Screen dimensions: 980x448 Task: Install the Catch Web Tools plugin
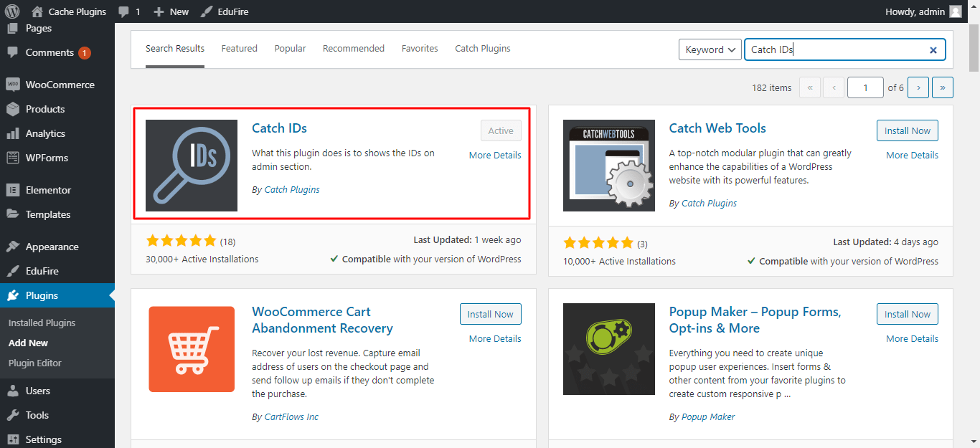pos(908,130)
